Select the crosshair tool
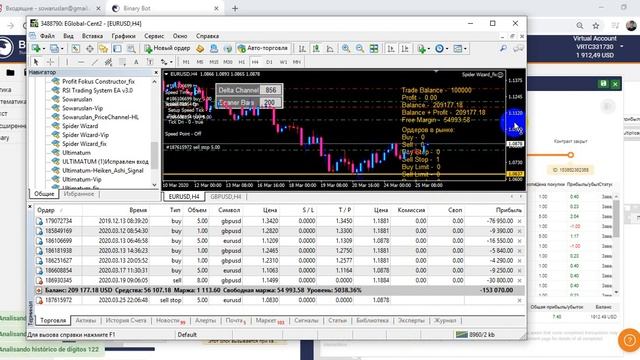The height and width of the screenshot is (360, 640). point(50,62)
